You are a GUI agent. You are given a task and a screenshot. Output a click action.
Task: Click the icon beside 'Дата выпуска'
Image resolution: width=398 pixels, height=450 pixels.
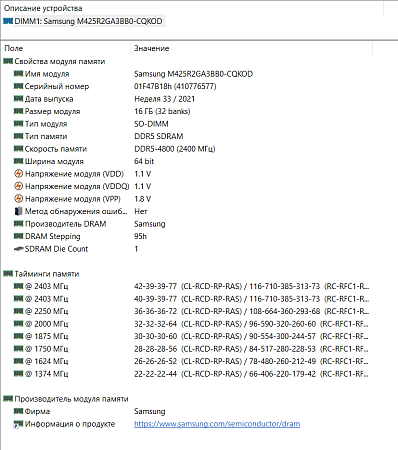(x=18, y=99)
